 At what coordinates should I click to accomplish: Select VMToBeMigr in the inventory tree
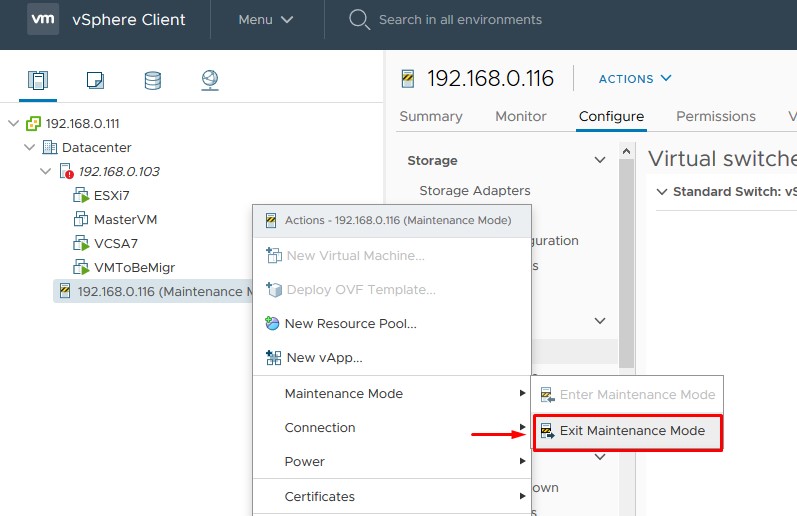click(134, 267)
